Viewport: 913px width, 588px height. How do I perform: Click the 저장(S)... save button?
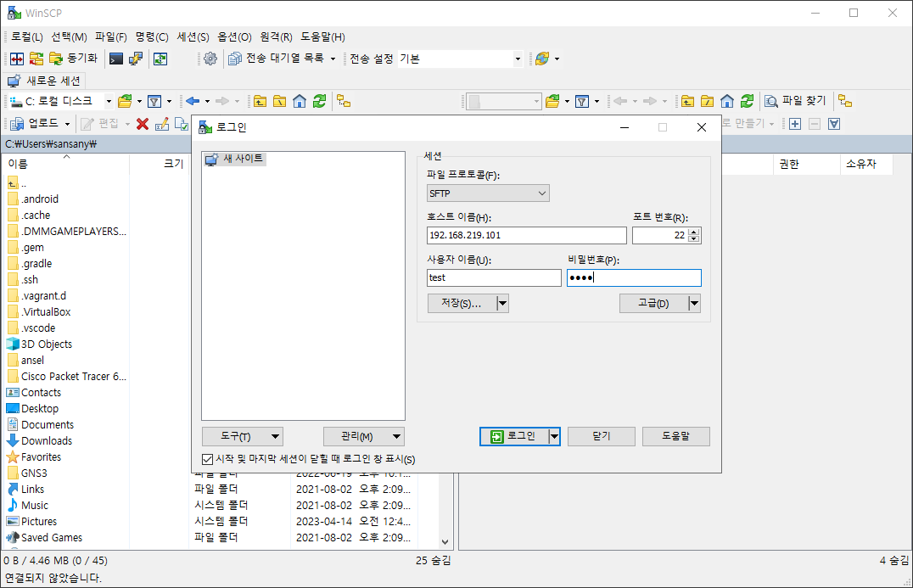461,303
